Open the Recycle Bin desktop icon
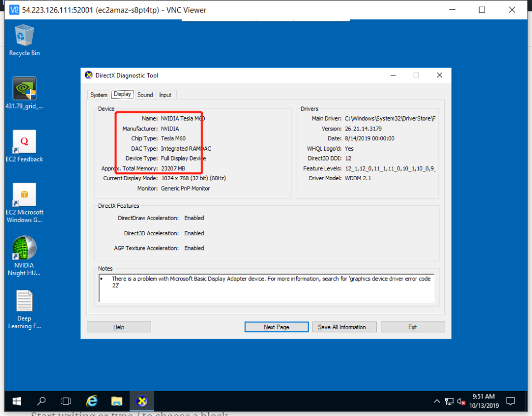 point(24,37)
